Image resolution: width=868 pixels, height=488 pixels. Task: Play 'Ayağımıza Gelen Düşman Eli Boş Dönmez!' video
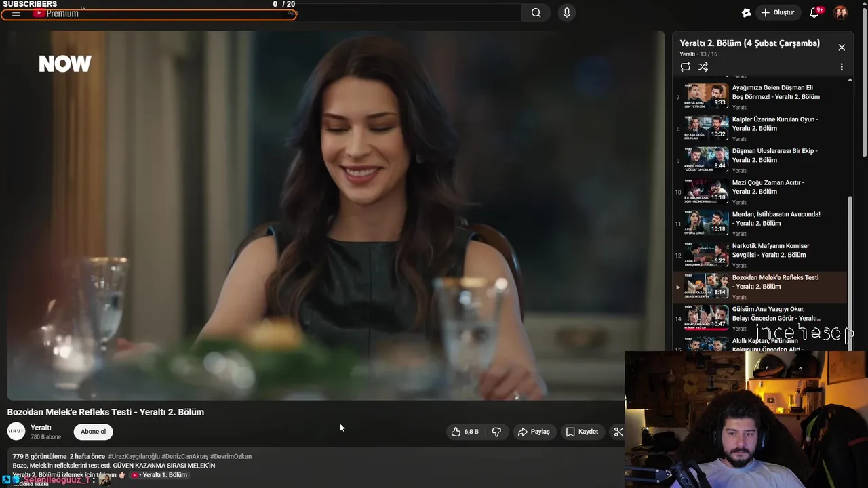[759, 96]
